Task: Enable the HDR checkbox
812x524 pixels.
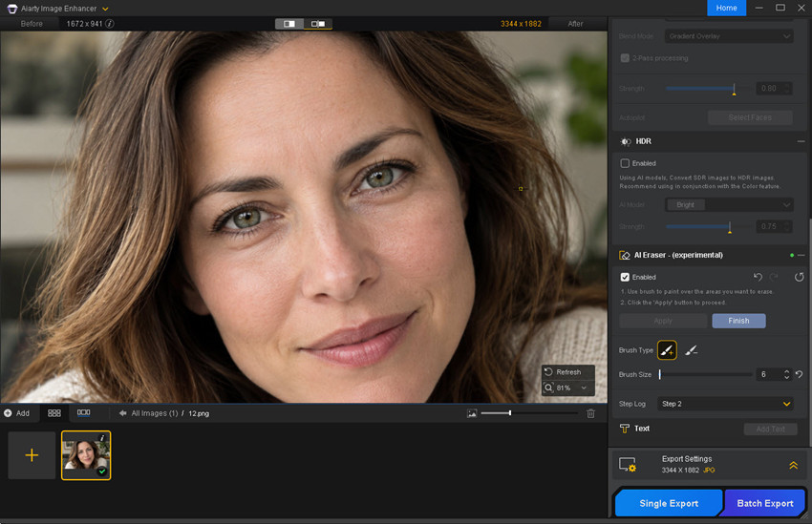Action: [625, 163]
